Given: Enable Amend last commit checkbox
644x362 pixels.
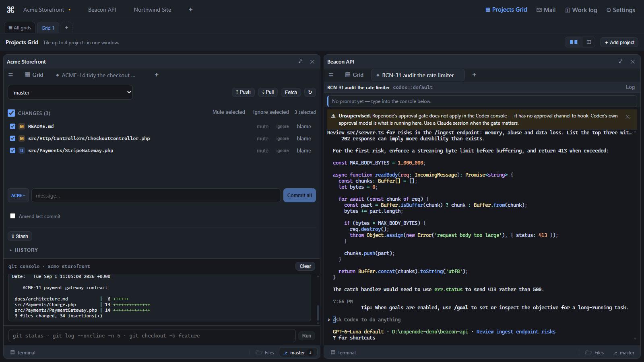Looking at the screenshot, I should (12, 216).
